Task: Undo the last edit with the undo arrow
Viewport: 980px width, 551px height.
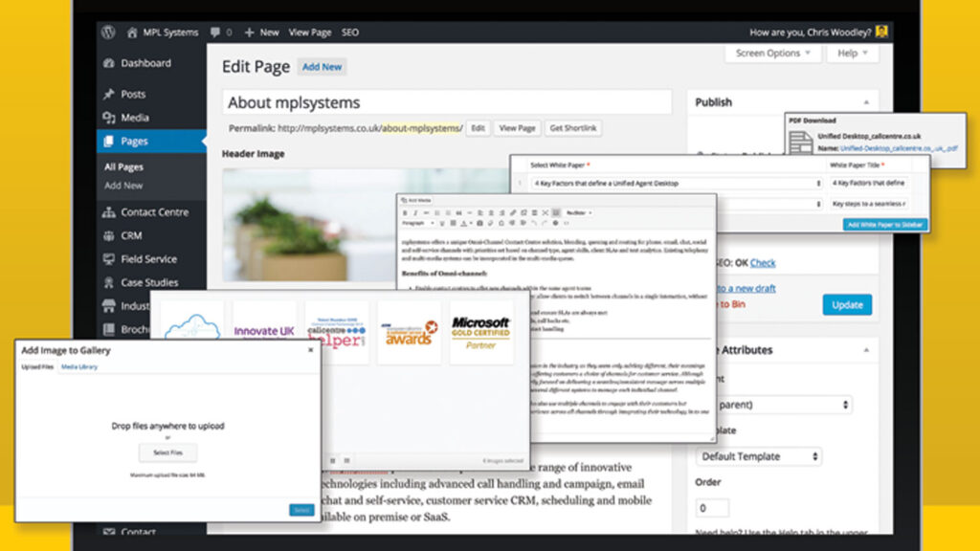Action: point(534,223)
